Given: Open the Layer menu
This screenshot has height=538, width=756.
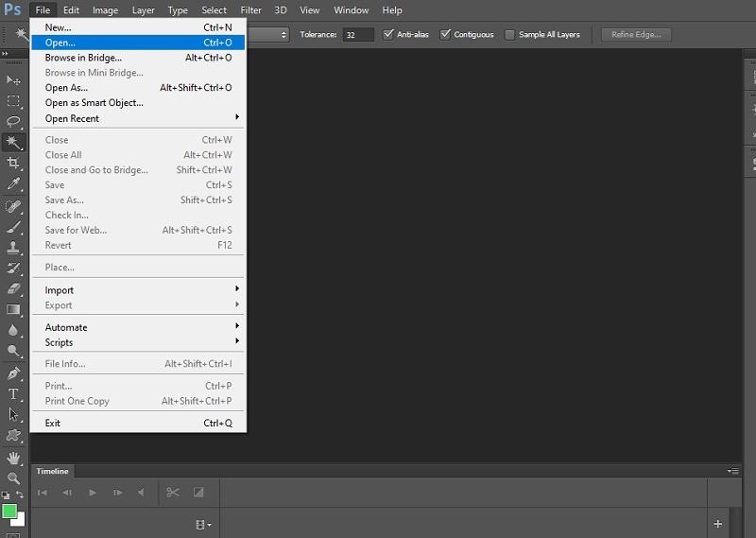Looking at the screenshot, I should pos(144,9).
